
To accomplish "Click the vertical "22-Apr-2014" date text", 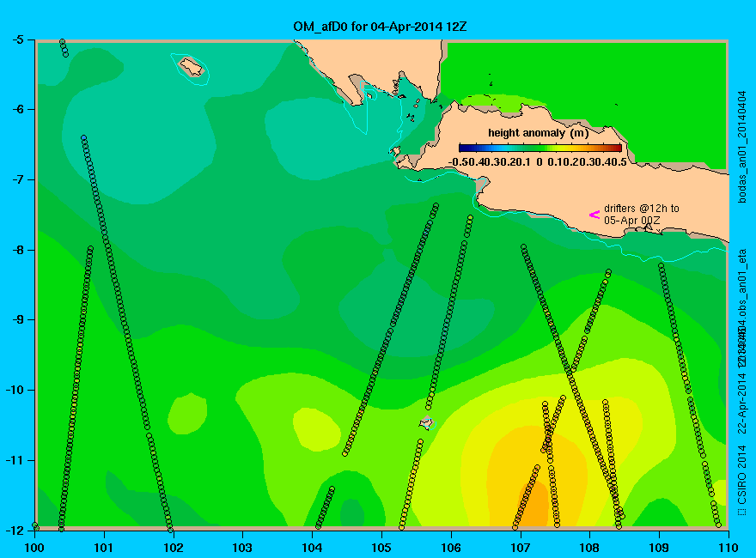I will click(742, 403).
